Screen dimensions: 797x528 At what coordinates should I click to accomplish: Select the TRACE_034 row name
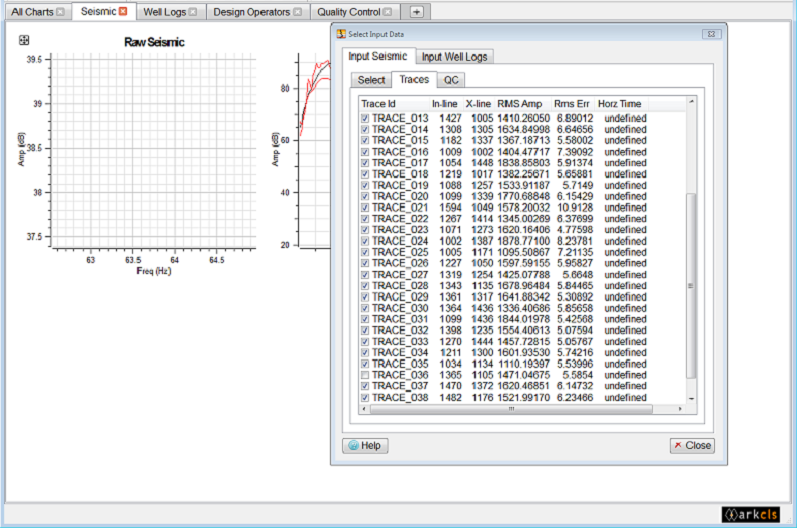coord(400,353)
